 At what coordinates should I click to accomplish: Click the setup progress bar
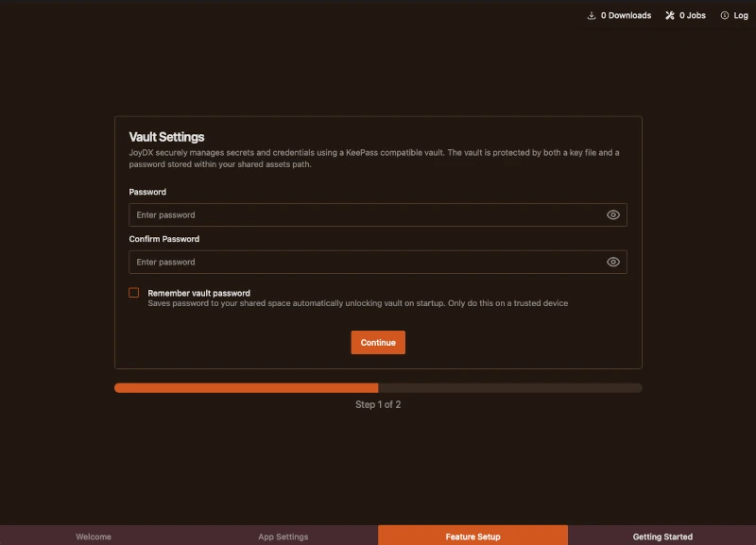tap(378, 388)
